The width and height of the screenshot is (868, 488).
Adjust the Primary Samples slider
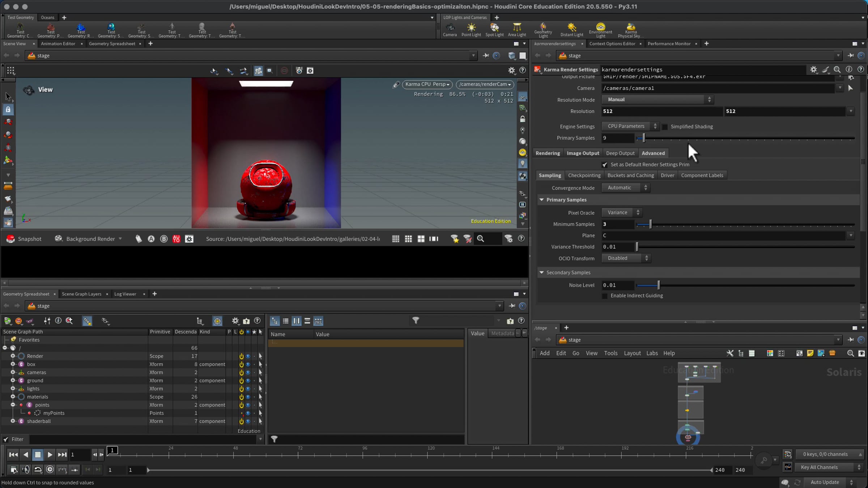click(745, 138)
